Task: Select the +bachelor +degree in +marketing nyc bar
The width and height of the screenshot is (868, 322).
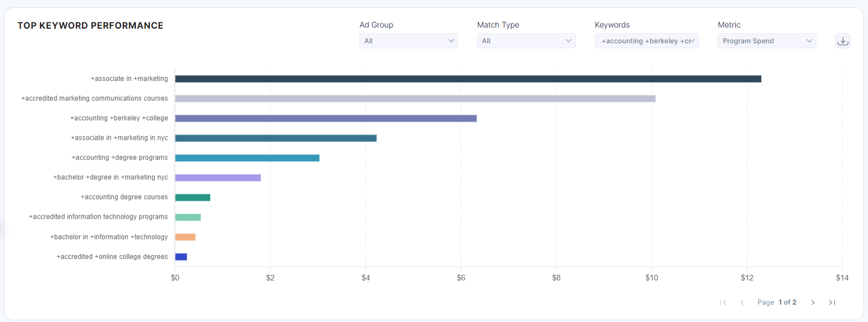Action: [218, 178]
